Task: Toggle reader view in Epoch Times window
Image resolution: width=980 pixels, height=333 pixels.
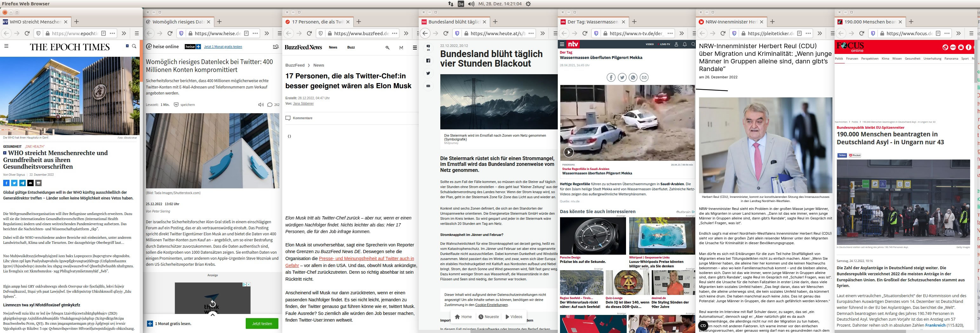Action: point(103,33)
